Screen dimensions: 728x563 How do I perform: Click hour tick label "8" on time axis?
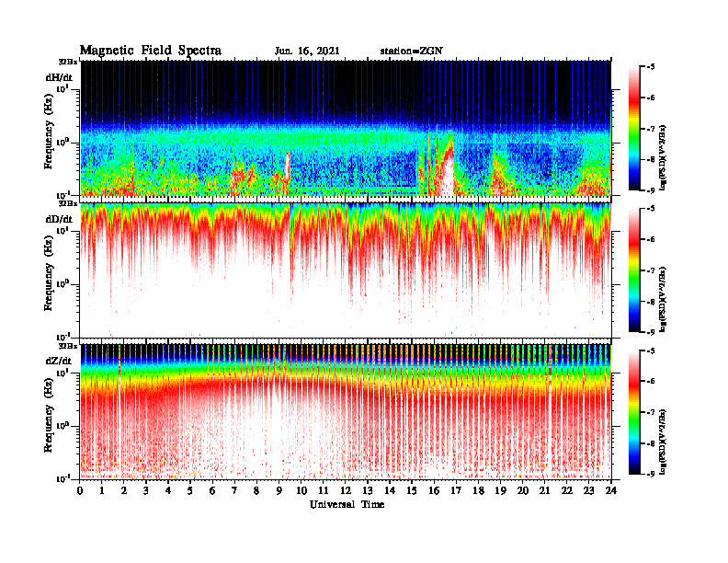point(256,491)
